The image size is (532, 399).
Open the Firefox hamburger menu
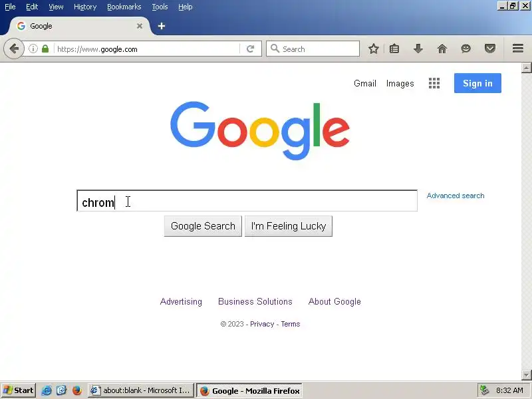518,49
